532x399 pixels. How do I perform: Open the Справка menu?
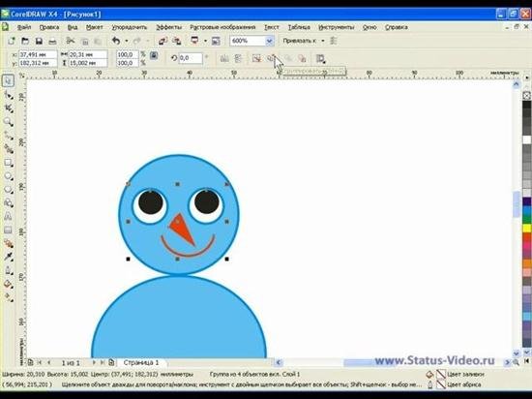coord(397,27)
